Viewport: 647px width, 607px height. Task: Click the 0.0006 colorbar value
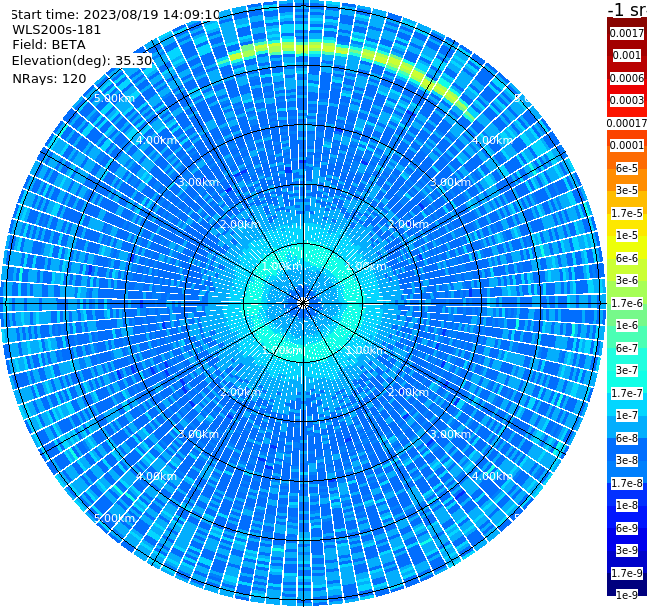(627, 78)
